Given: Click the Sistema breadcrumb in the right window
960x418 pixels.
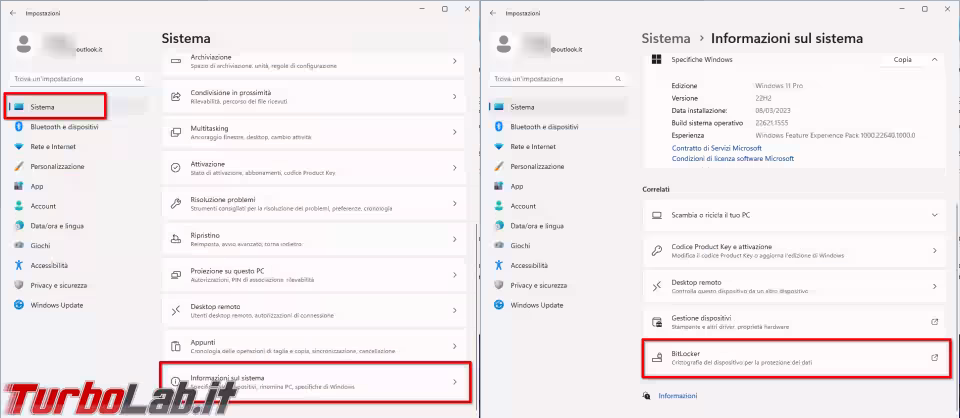Looking at the screenshot, I should tap(666, 38).
